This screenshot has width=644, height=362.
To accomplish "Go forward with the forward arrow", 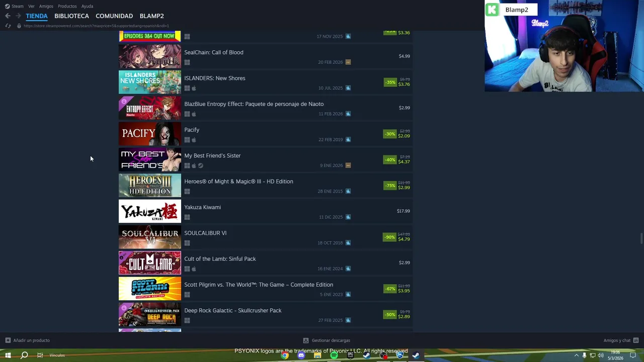I will click(18, 16).
